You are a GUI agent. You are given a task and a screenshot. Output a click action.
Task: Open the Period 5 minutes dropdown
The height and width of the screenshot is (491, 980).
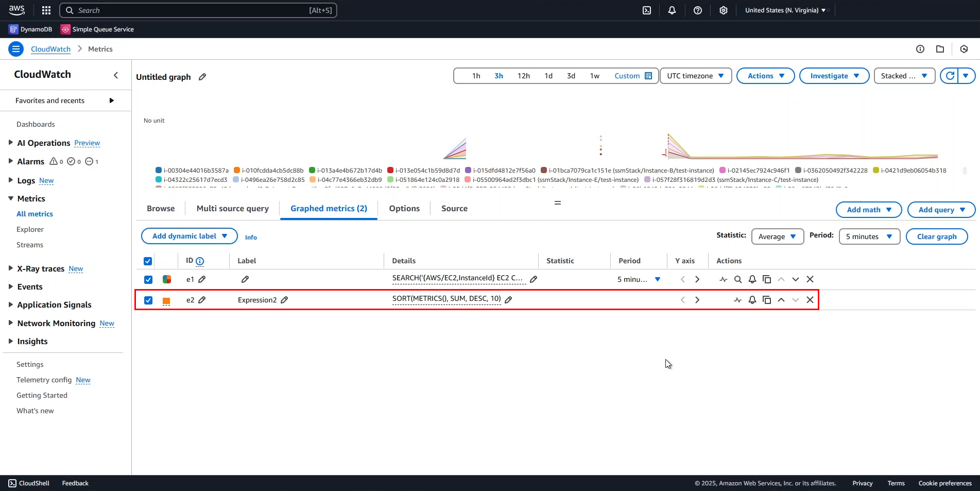pyautogui.click(x=869, y=236)
